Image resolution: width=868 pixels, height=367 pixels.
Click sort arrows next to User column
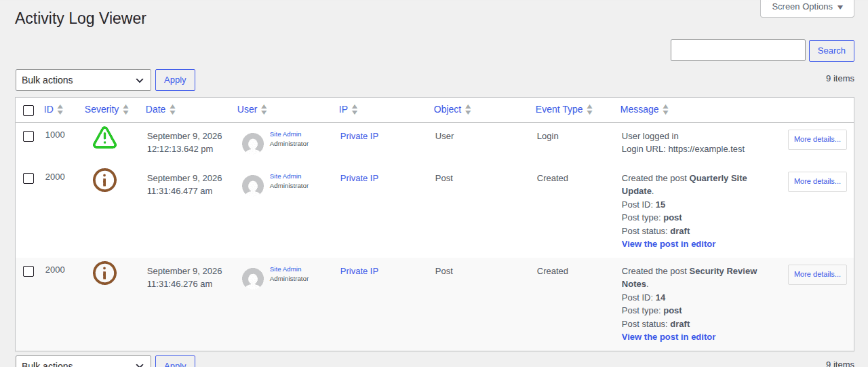coord(264,109)
